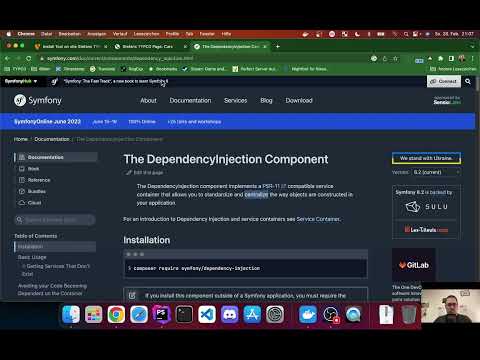This screenshot has height=360, width=480.
Task: Open the browser extensions puzzle icon
Action: (x=441, y=59)
